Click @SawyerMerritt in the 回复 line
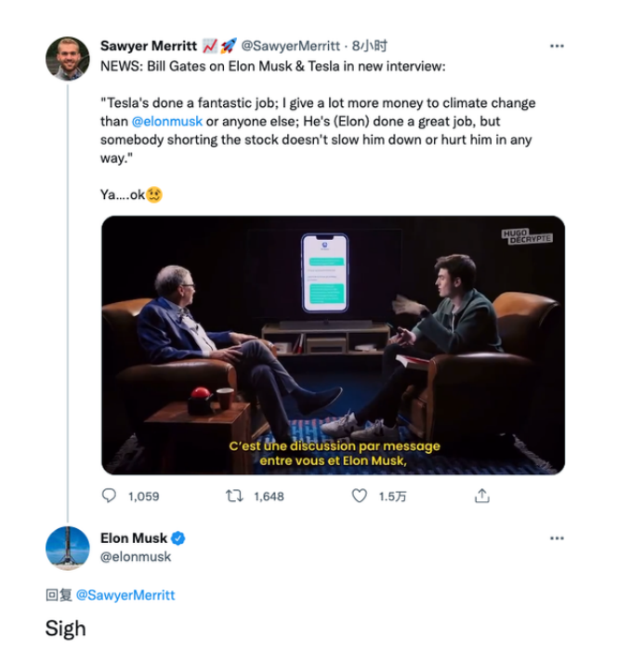This screenshot has height=650, width=644. point(125,594)
